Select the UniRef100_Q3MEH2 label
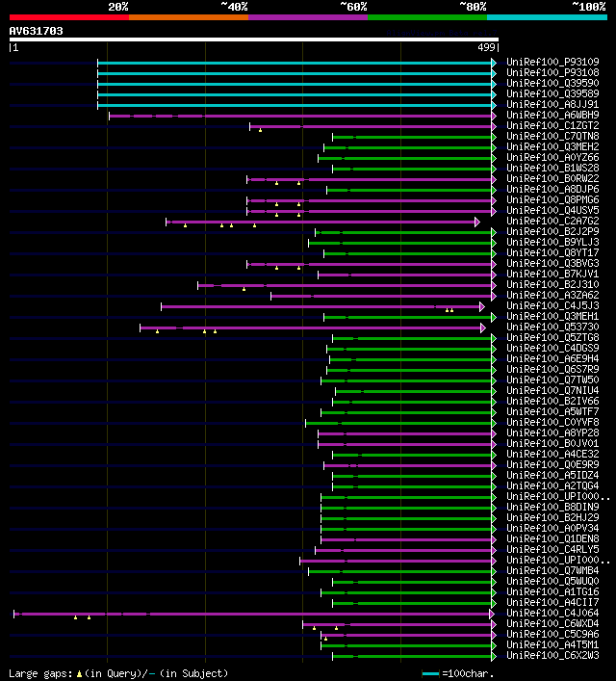The height and width of the screenshot is (681, 616). click(552, 146)
